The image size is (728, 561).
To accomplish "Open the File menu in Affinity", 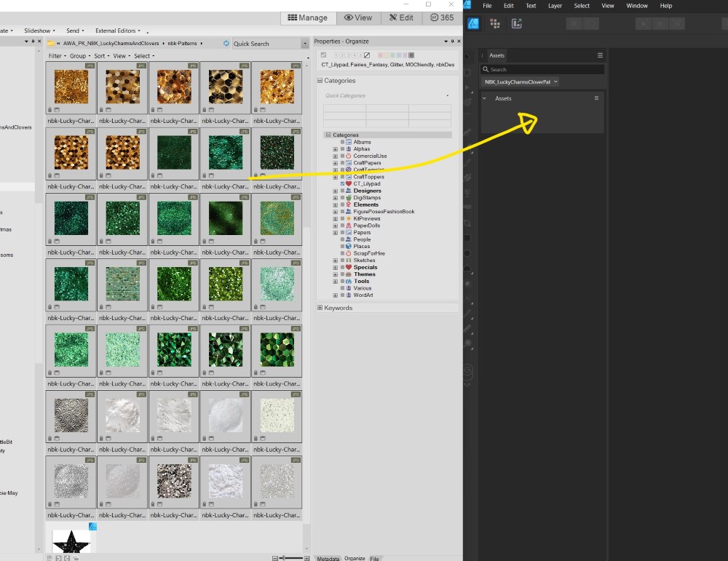I will (x=487, y=6).
